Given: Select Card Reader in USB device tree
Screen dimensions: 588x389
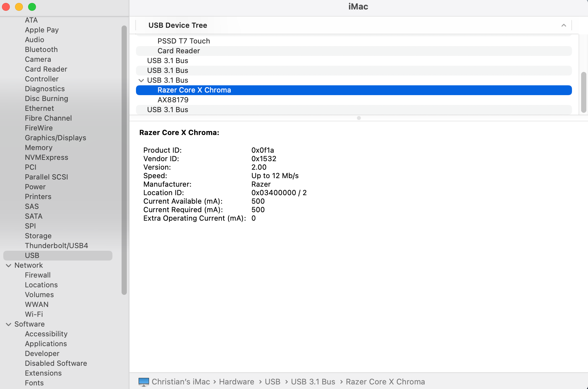Looking at the screenshot, I should click(x=354, y=51).
